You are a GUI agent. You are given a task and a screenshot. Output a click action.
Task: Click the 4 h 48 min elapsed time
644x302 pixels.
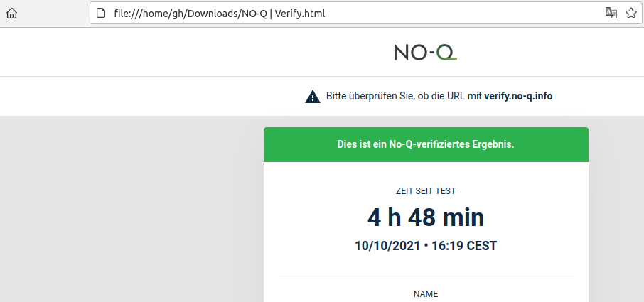point(426,217)
